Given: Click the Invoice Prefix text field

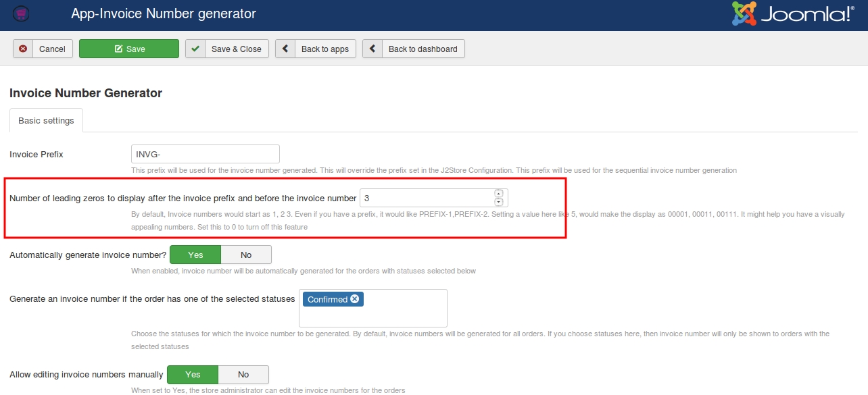Looking at the screenshot, I should click(206, 154).
